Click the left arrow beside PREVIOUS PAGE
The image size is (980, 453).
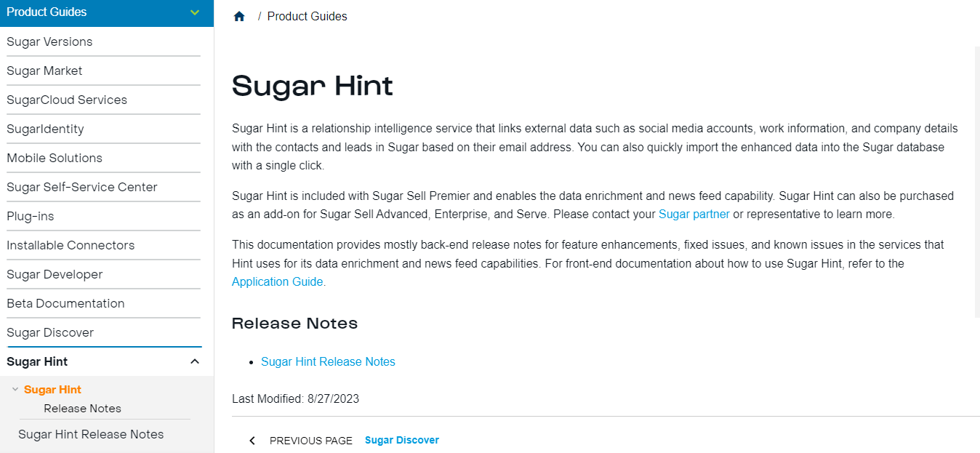coord(252,440)
